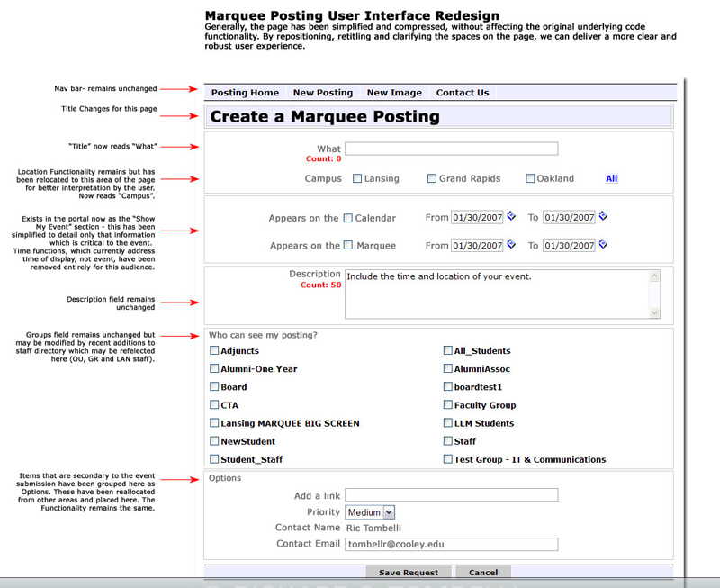Image resolution: width=720 pixels, height=588 pixels.
Task: Click the All campuses link
Action: [612, 178]
